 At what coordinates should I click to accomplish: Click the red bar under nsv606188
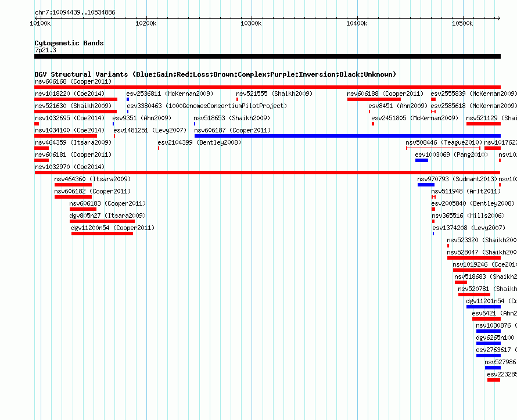[374, 99]
